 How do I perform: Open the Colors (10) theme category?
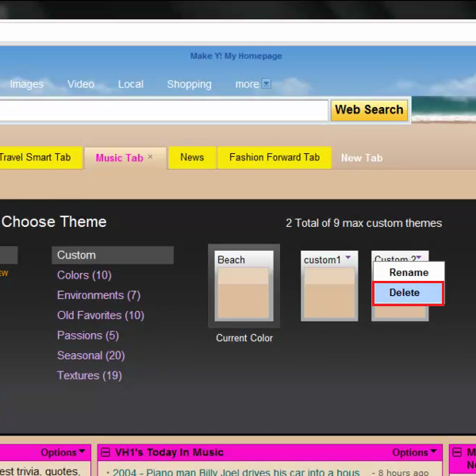click(x=84, y=275)
